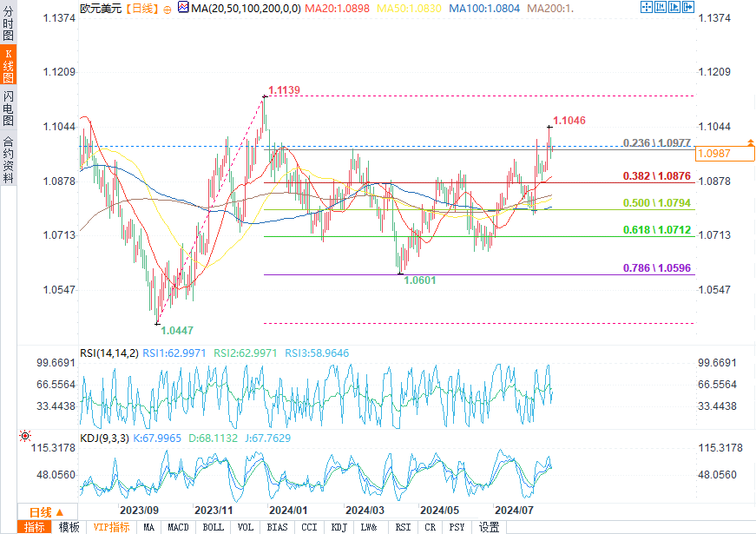The width and height of the screenshot is (756, 534).
Task: Select the 指标 tab in bottom bar
Action: [x=35, y=527]
